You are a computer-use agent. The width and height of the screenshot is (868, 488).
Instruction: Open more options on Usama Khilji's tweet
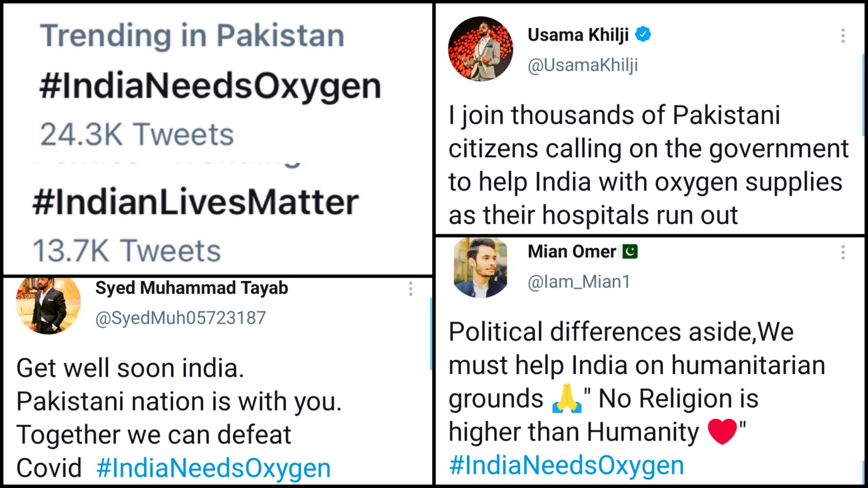(x=843, y=36)
